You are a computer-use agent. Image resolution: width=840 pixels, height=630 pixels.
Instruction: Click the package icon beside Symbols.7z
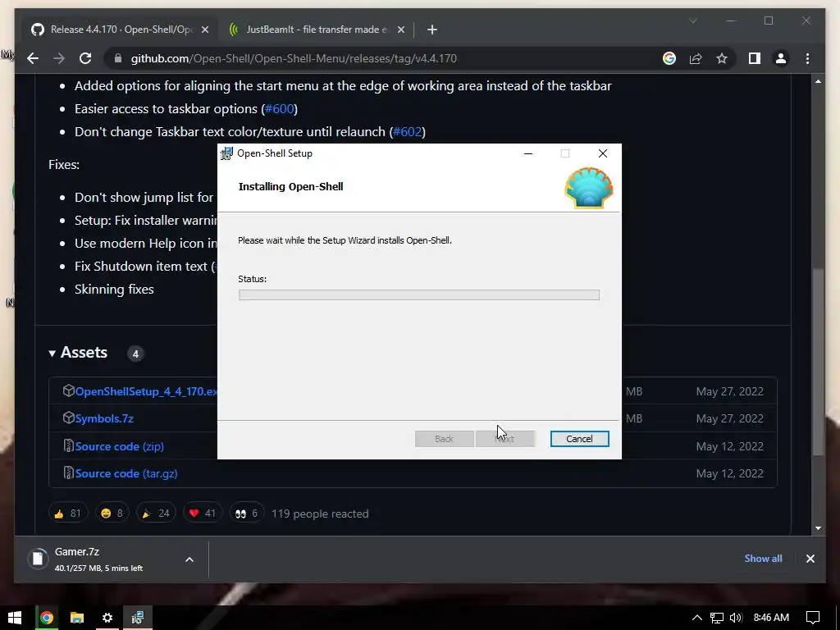click(68, 418)
